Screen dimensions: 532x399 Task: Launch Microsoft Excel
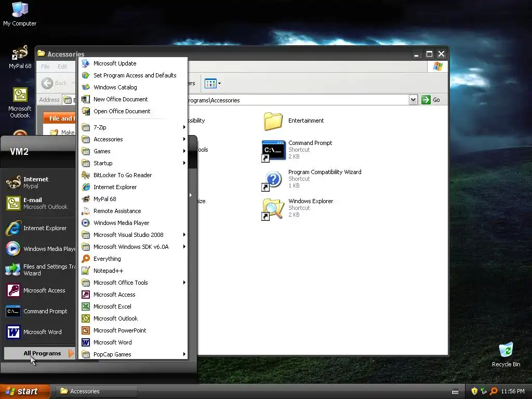tap(133, 307)
